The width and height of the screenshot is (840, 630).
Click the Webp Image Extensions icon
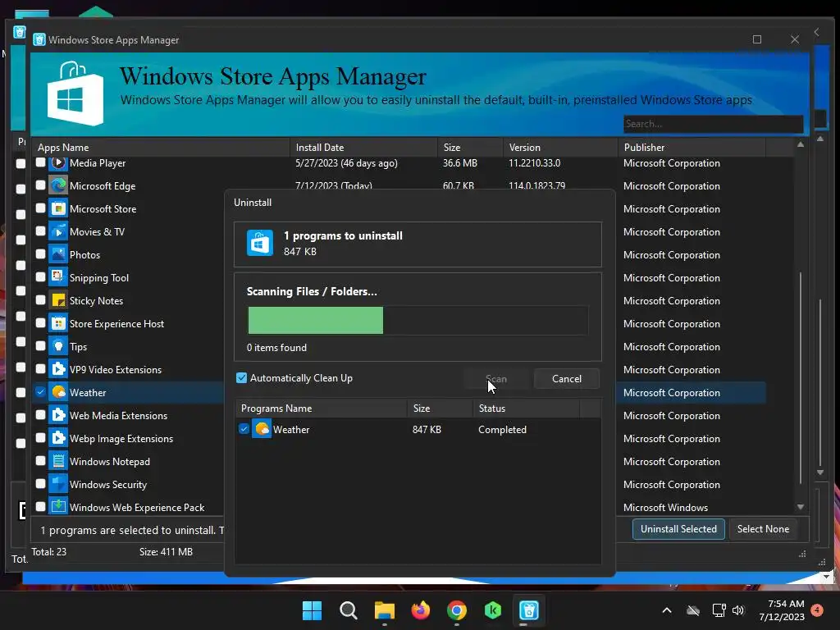point(58,439)
